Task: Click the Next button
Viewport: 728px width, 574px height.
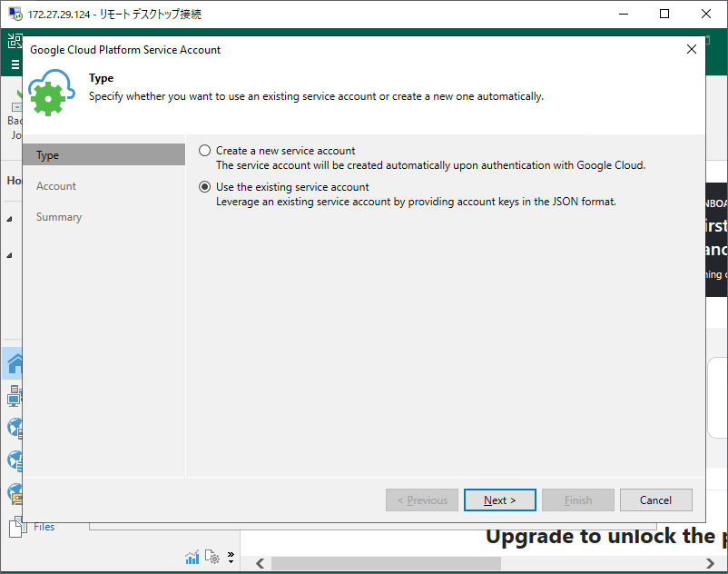Action: click(499, 500)
